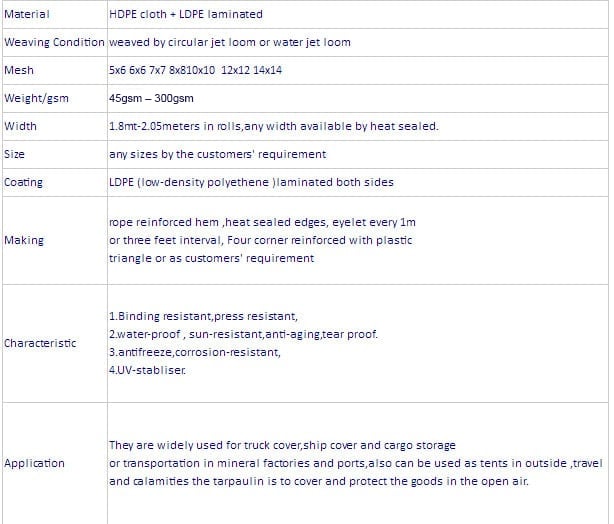Image resolution: width=614 pixels, height=524 pixels.
Task: Select the LDPE laminated both sides text
Action: click(251, 182)
